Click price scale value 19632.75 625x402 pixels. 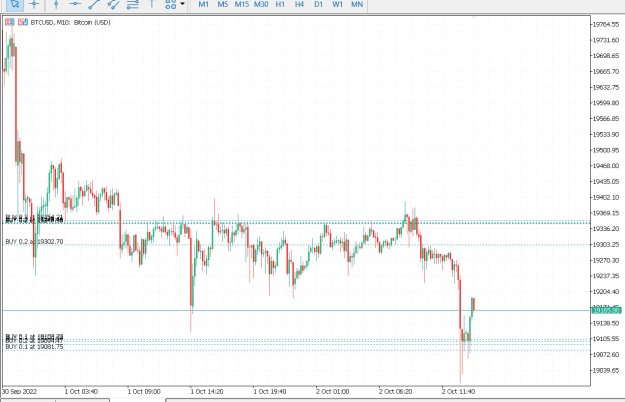606,88
